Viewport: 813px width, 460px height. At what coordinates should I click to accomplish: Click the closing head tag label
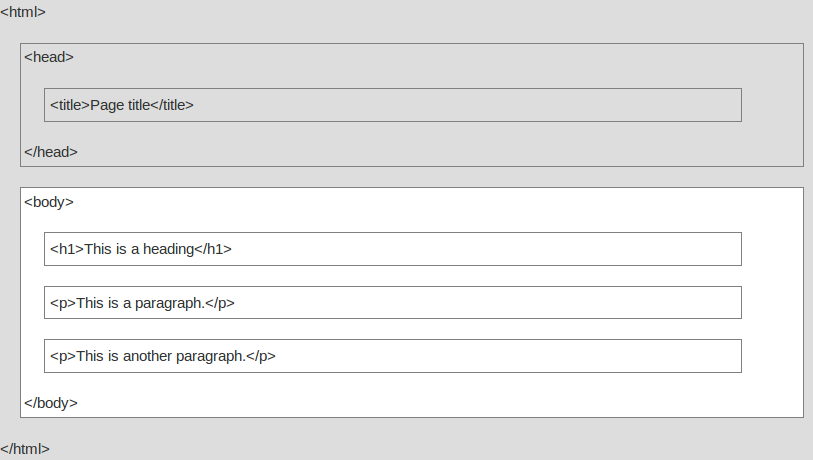click(x=51, y=152)
